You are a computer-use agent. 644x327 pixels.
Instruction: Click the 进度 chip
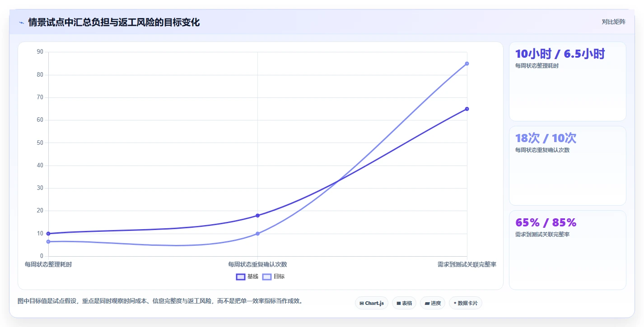[433, 303]
